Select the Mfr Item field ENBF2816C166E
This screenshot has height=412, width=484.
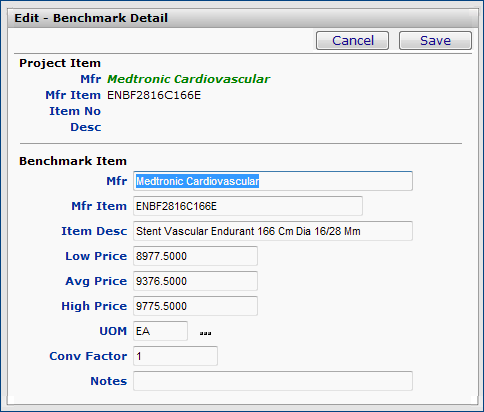(248, 206)
